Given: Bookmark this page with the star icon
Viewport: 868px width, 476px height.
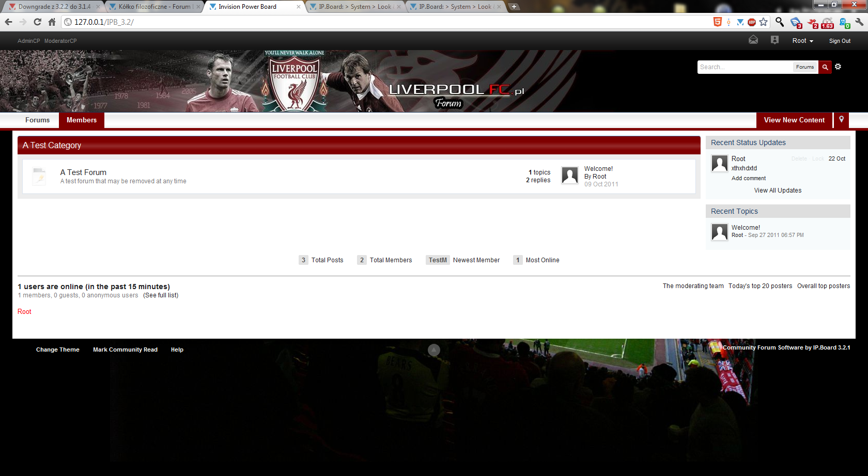Looking at the screenshot, I should point(764,22).
